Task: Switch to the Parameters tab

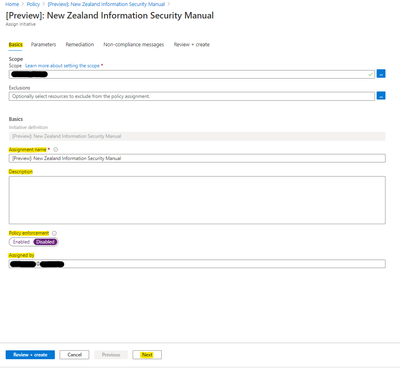Action: pyautogui.click(x=43, y=45)
